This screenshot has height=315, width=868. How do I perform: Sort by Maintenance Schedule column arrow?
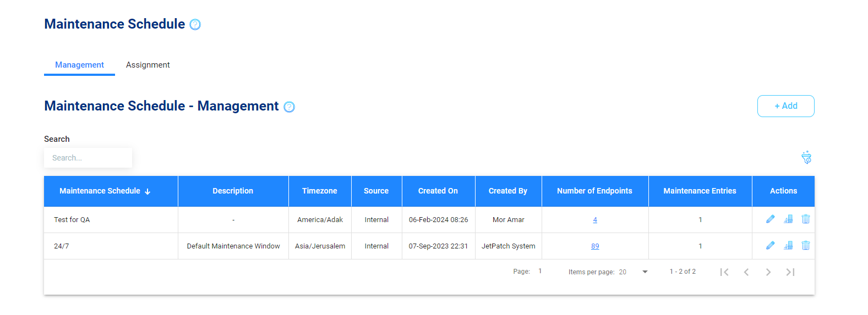click(x=148, y=191)
